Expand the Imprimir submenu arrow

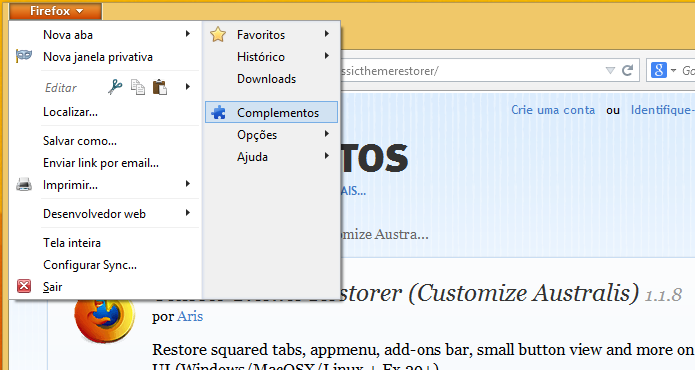point(188,184)
